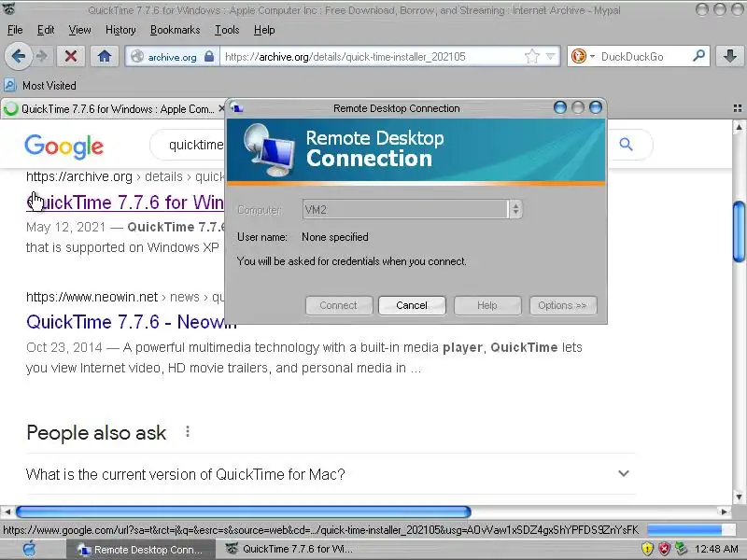The image size is (747, 560).
Task: Open the View menu
Action: click(x=79, y=30)
